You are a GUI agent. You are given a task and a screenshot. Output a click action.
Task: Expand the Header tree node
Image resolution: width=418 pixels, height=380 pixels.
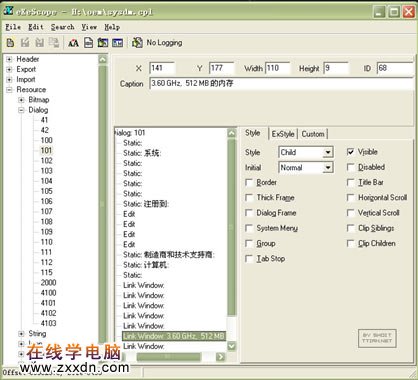pos(9,59)
